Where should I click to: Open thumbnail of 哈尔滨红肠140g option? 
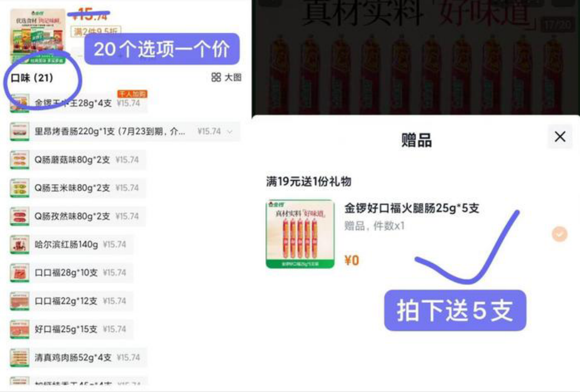(x=20, y=245)
